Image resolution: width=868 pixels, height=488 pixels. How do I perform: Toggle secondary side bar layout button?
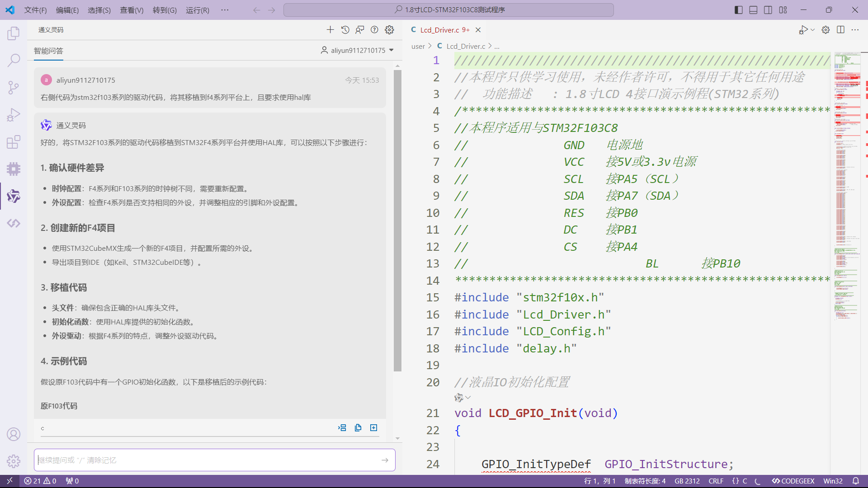pos(768,10)
